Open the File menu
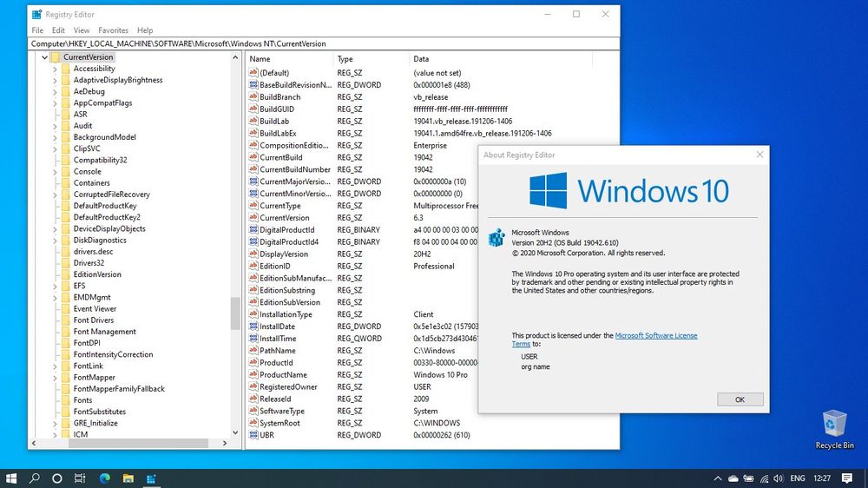 tap(37, 30)
